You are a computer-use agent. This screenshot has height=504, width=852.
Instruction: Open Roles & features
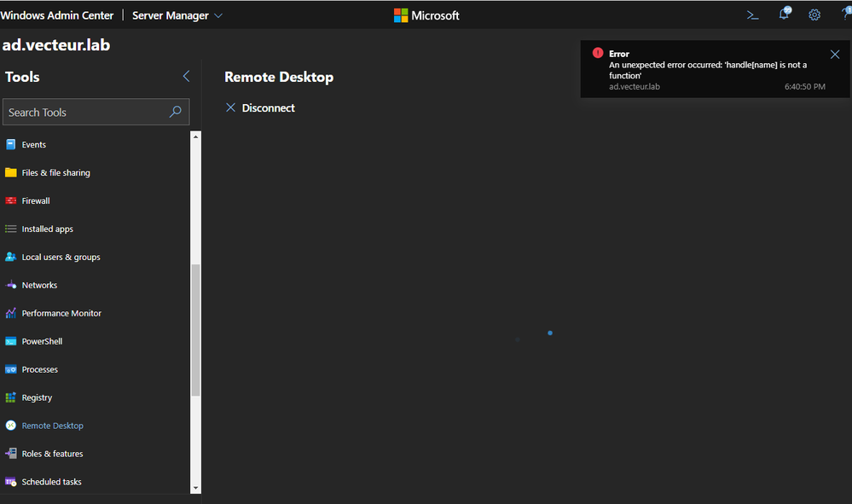(x=52, y=454)
